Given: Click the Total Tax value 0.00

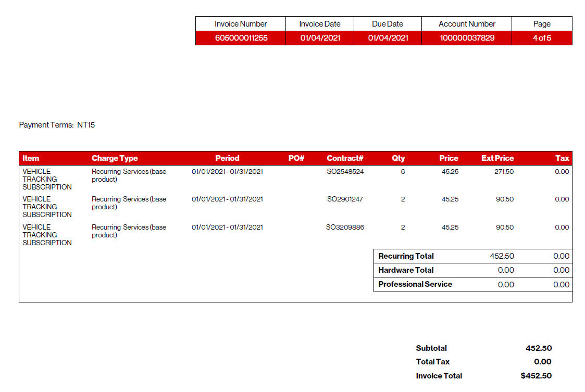Looking at the screenshot, I should click(543, 362).
